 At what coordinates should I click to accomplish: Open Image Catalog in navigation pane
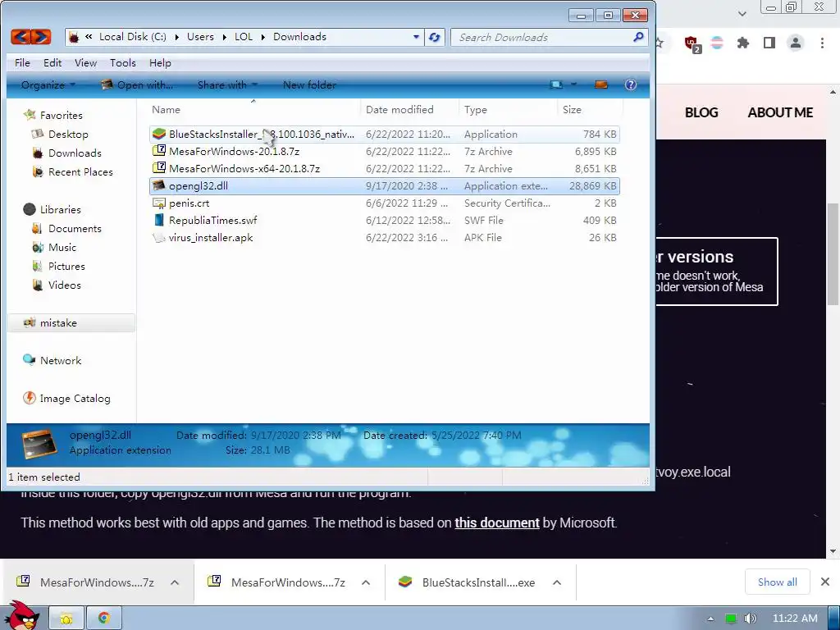click(75, 398)
